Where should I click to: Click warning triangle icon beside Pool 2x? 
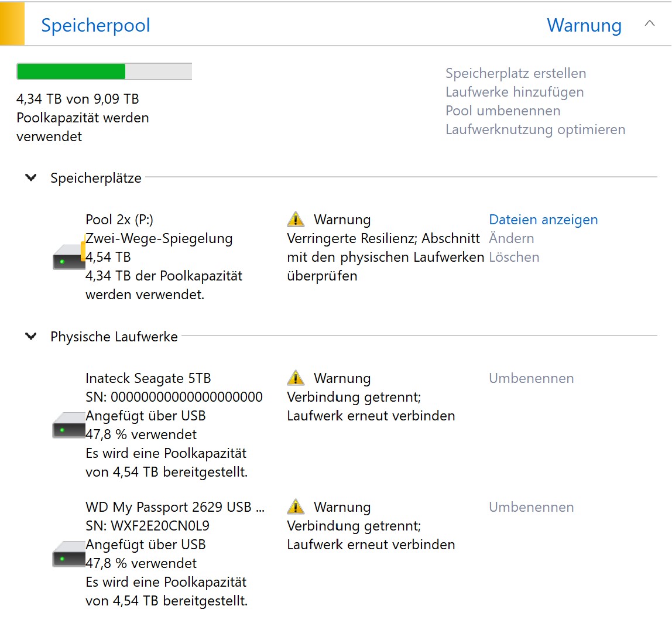[296, 219]
